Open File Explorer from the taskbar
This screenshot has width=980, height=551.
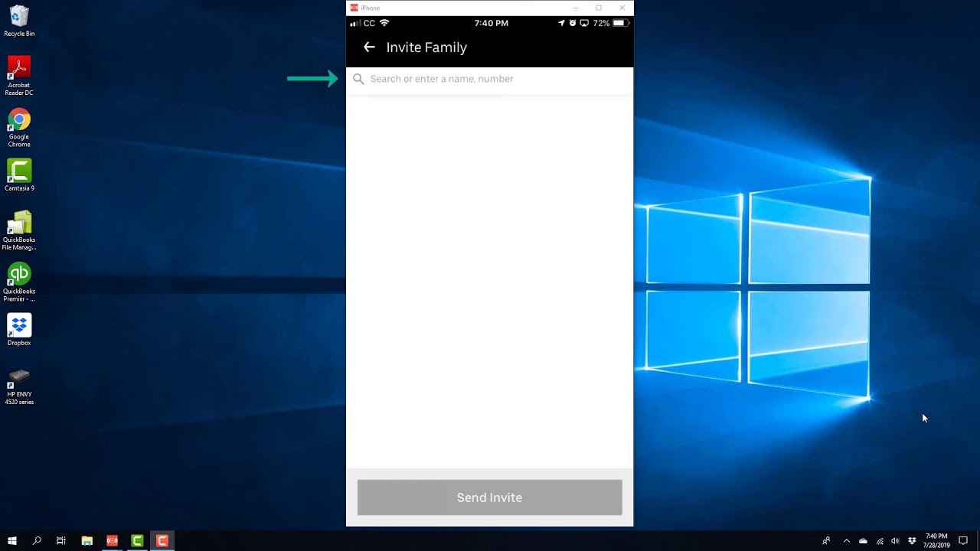pyautogui.click(x=87, y=541)
